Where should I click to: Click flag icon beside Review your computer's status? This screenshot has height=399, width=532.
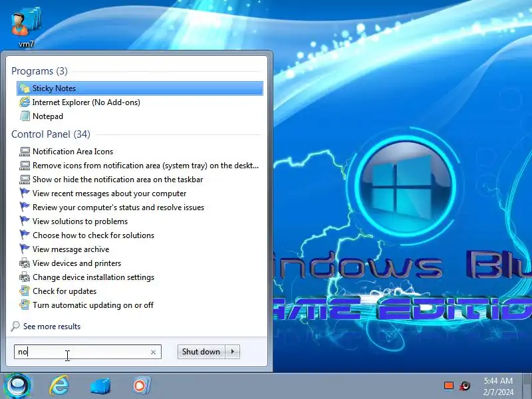tap(25, 207)
